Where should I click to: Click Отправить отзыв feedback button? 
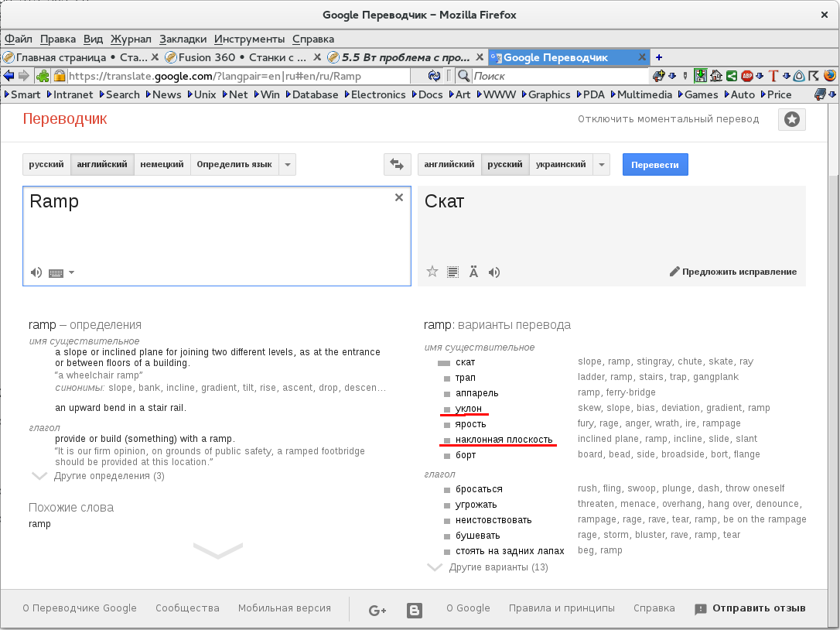(750, 608)
